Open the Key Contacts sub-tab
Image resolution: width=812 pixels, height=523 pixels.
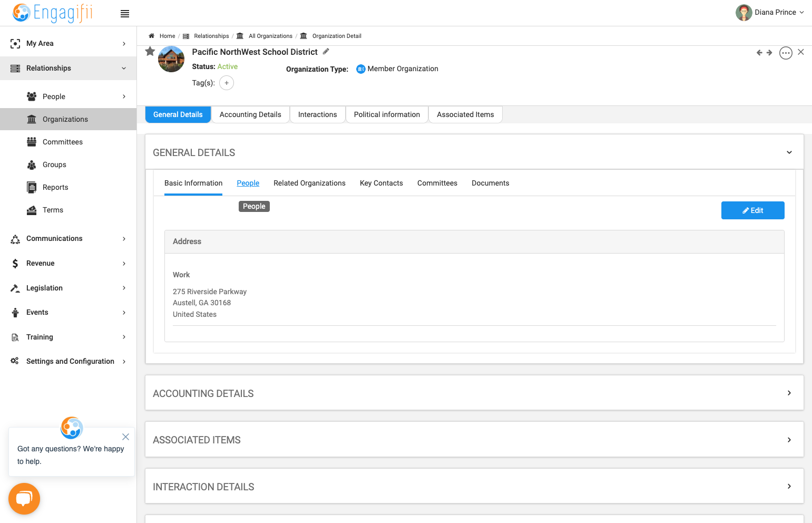pyautogui.click(x=381, y=183)
